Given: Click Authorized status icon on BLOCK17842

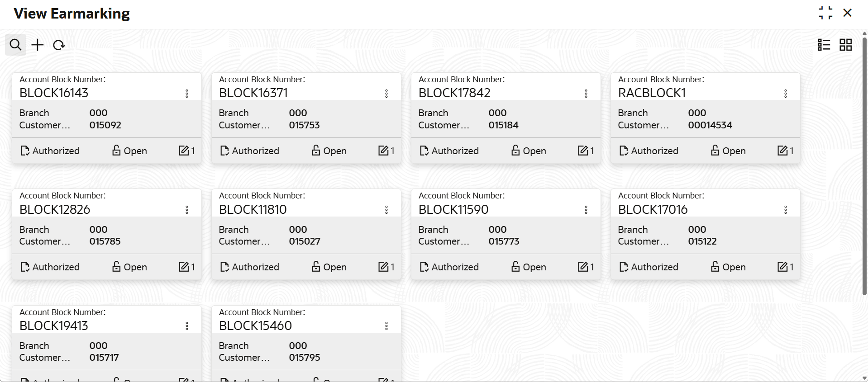Looking at the screenshot, I should (424, 151).
